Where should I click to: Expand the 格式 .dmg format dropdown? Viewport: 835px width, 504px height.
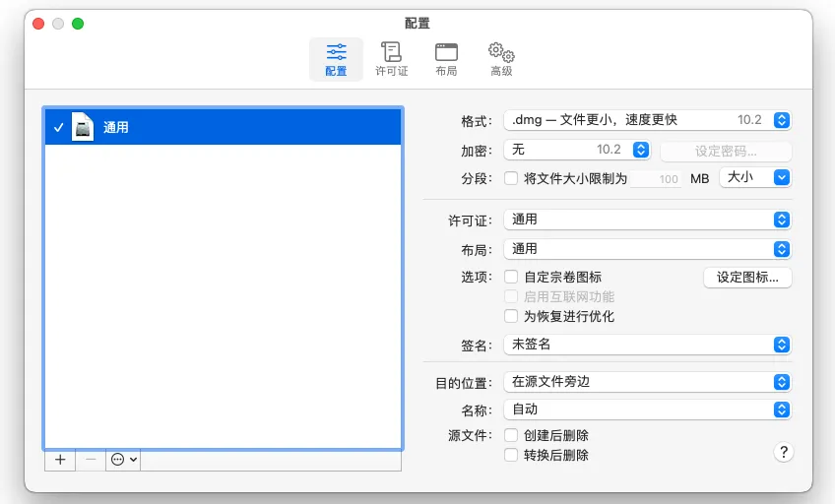647,120
